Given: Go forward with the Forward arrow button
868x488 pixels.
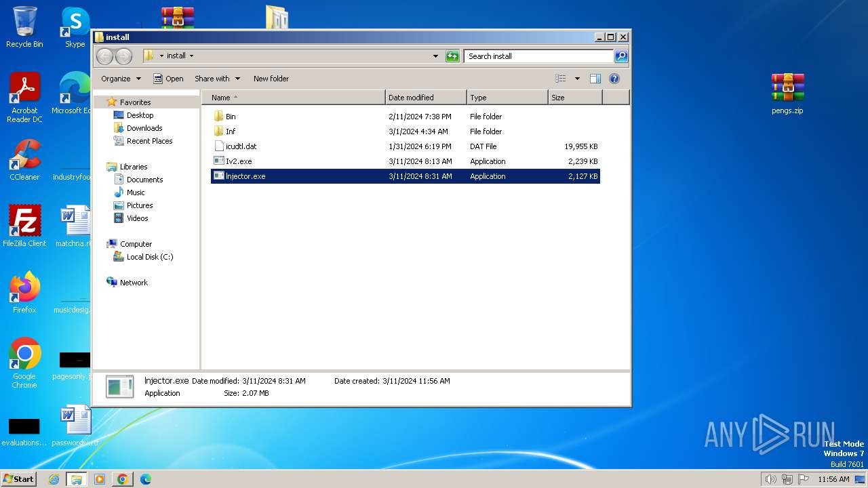Looking at the screenshot, I should pyautogui.click(x=123, y=56).
